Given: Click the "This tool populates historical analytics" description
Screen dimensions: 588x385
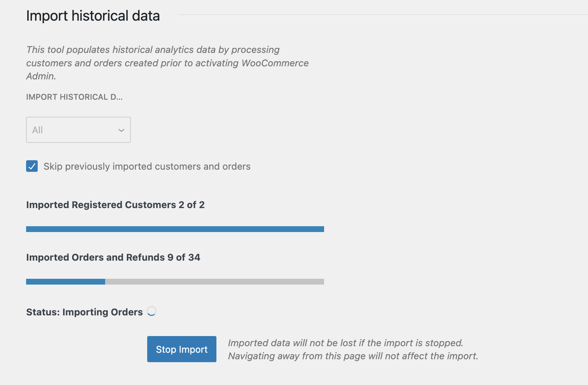Looking at the screenshot, I should 153,50.
